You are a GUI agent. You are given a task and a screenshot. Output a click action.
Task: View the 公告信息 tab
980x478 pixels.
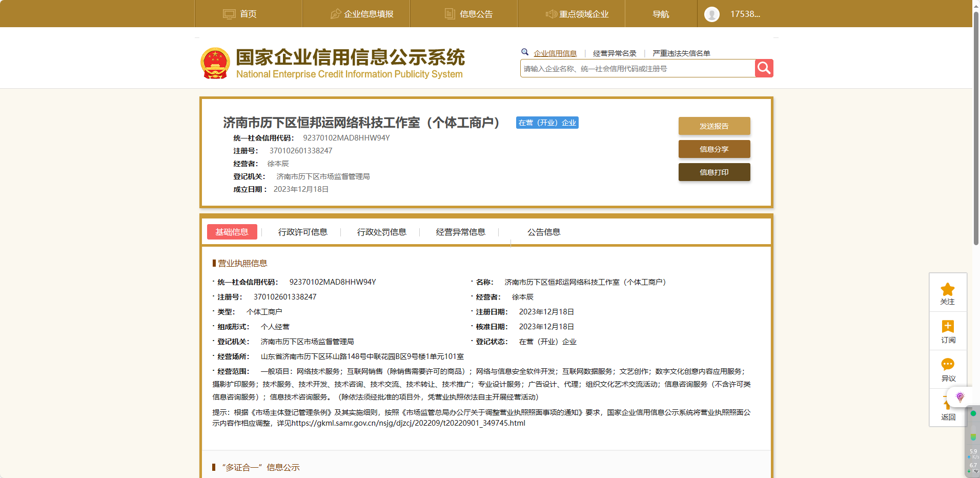coord(543,232)
